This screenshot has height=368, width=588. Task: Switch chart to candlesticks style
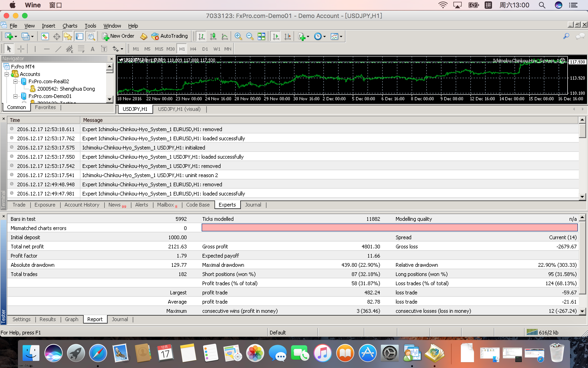click(x=213, y=37)
